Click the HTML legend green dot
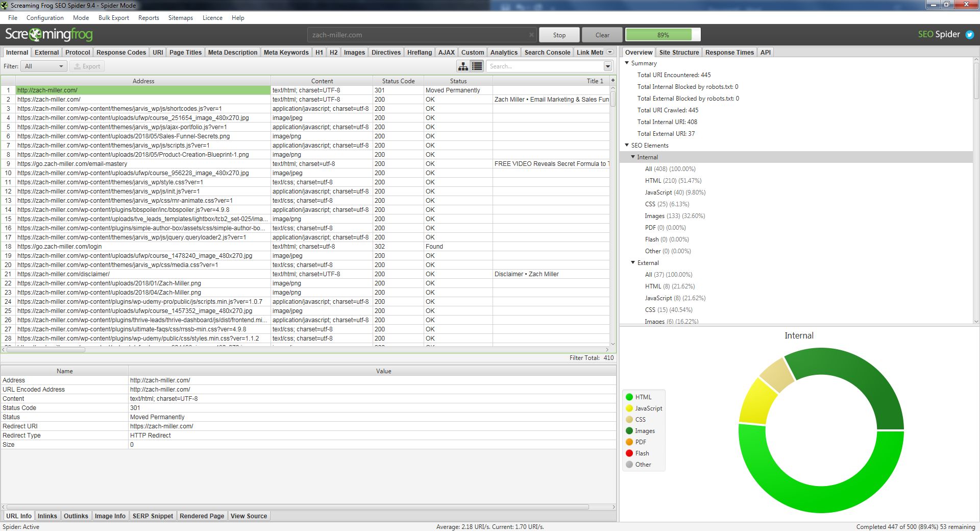The height and width of the screenshot is (531, 980). tap(629, 397)
